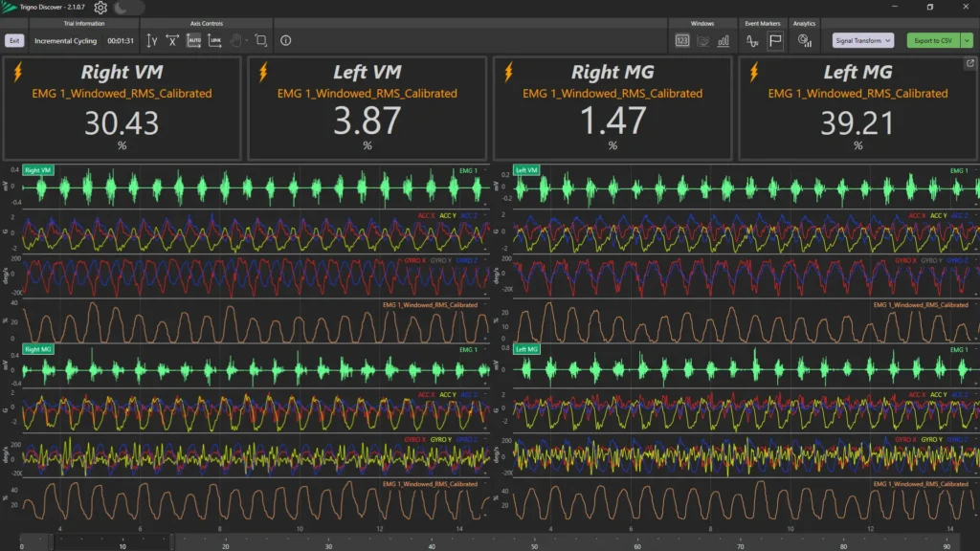Open the bar chart window

(724, 40)
